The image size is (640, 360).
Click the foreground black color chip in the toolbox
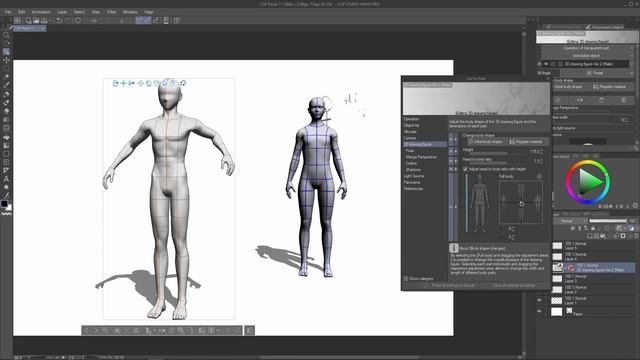tap(4, 203)
